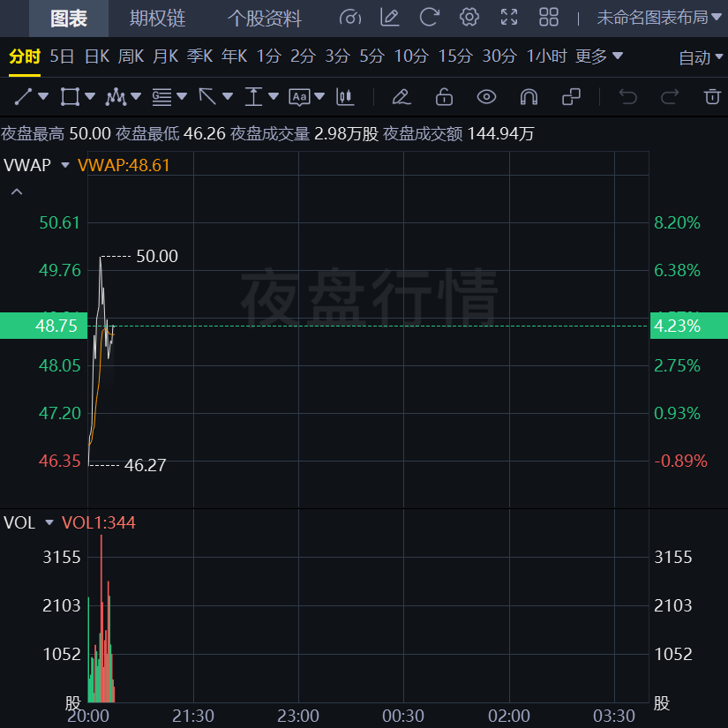Enter fullscreen chart mode
The width and height of the screenshot is (728, 728).
pos(509,18)
